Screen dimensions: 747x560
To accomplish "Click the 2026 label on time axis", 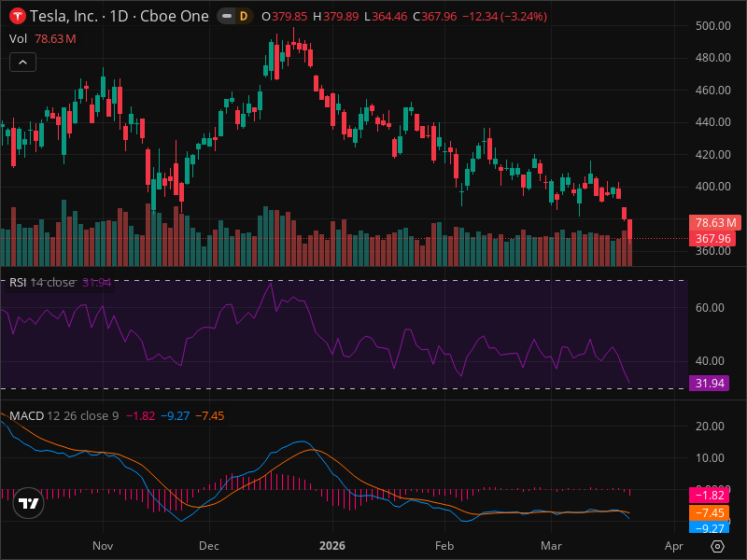I will click(332, 546).
